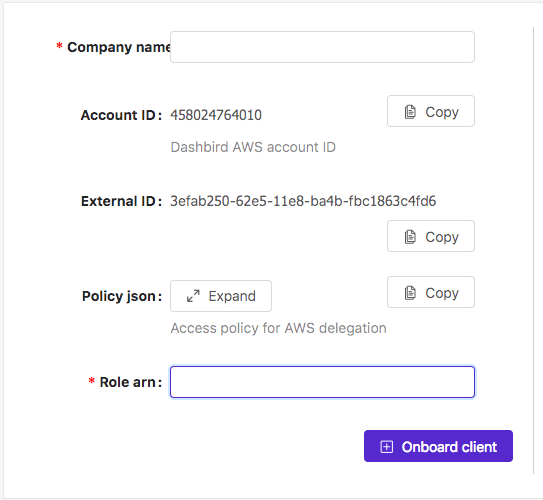Copy the Account ID using its Copy label
This screenshot has width=543, height=500.
442,112
